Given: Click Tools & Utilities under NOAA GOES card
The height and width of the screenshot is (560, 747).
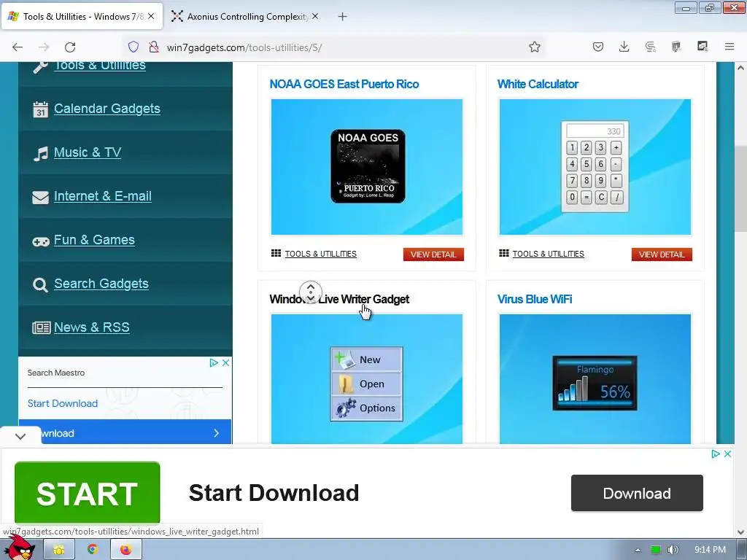Looking at the screenshot, I should click(321, 254).
